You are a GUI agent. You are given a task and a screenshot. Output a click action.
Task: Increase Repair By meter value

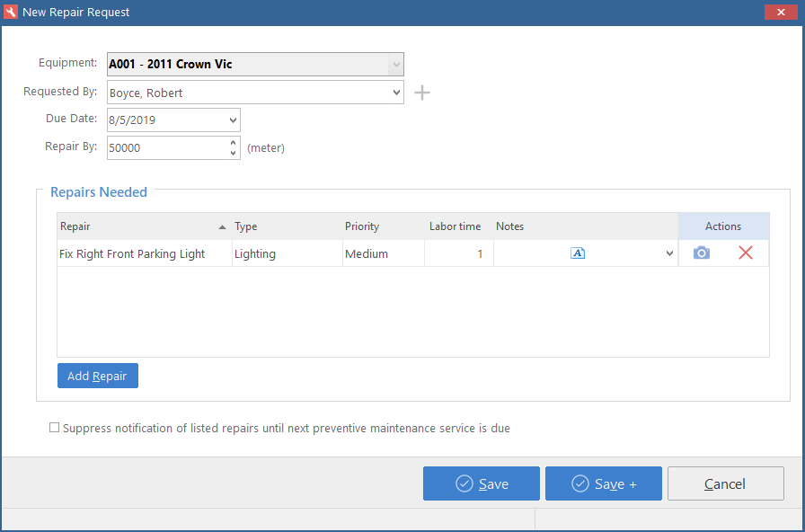click(x=233, y=142)
